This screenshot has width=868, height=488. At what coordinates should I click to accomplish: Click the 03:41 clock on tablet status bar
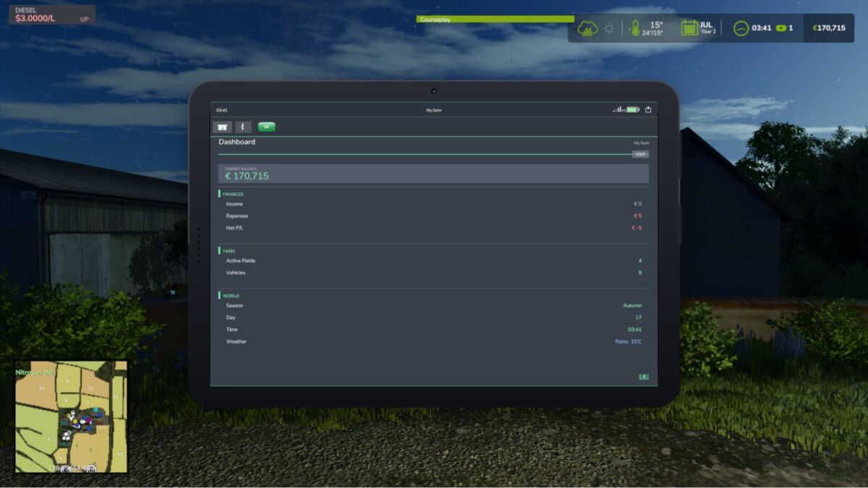pos(221,110)
